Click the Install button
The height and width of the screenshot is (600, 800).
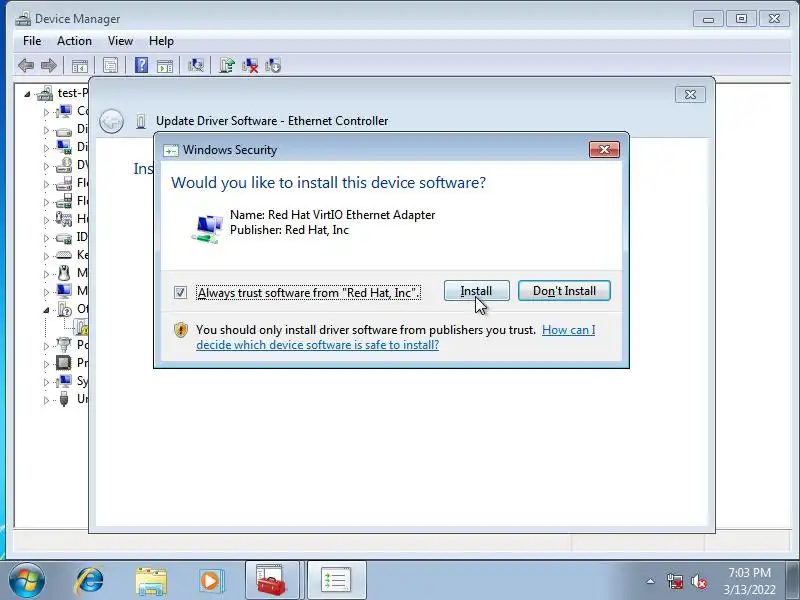(x=477, y=291)
